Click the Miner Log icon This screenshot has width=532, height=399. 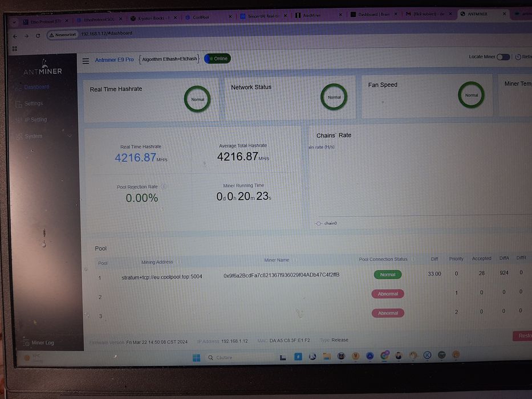(x=26, y=343)
